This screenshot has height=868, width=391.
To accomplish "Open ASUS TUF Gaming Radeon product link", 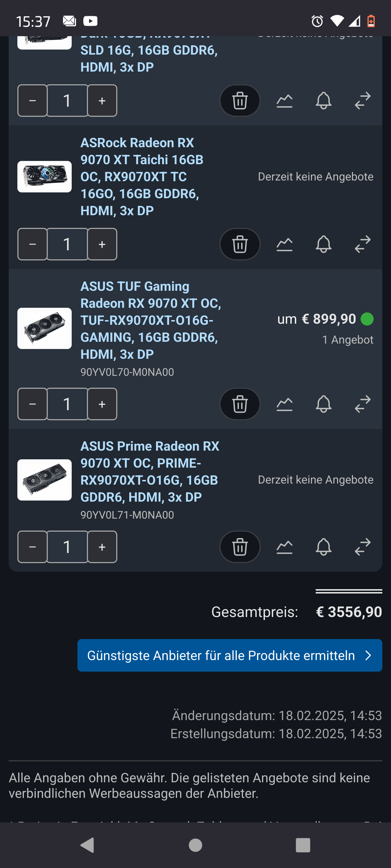I will click(x=150, y=320).
